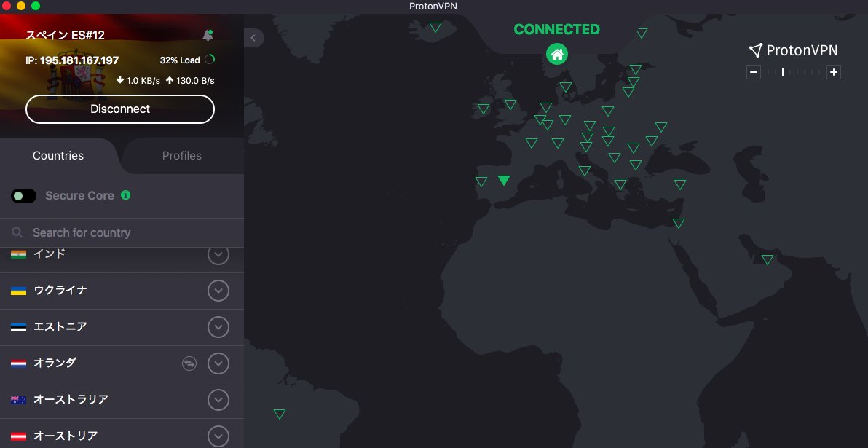This screenshot has width=868, height=448.
Task: Click the オランダ country name
Action: pos(55,363)
